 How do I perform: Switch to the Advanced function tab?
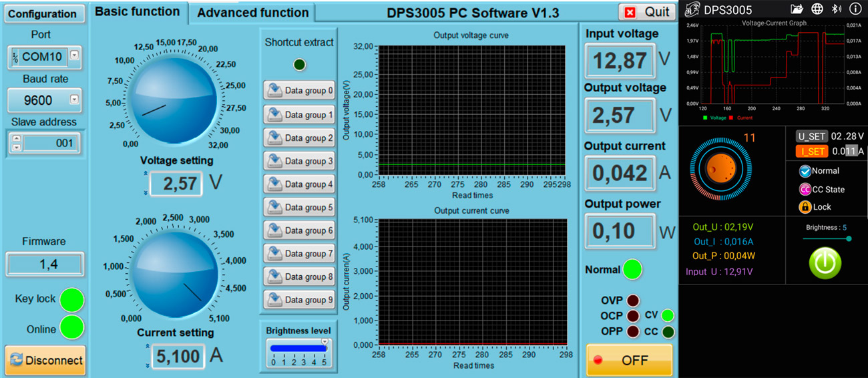coord(252,13)
